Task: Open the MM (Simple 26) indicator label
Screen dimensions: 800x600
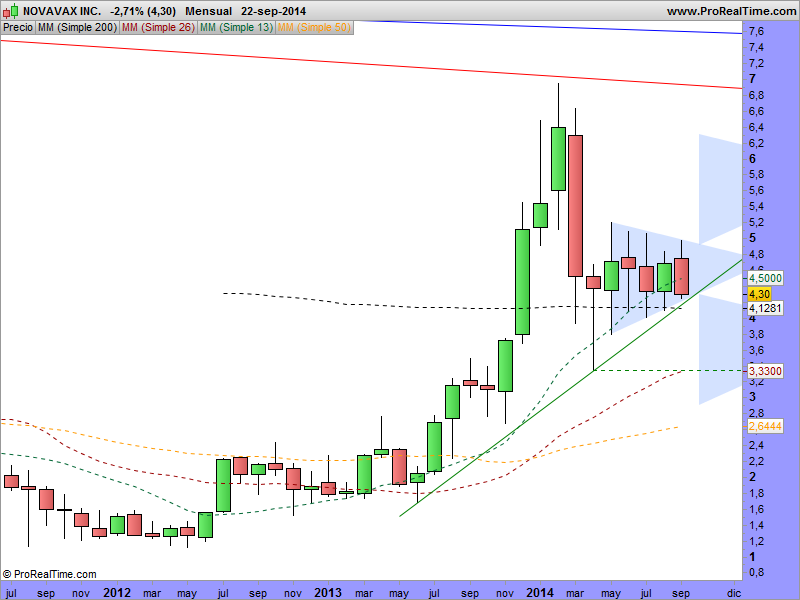Action: pyautogui.click(x=158, y=28)
